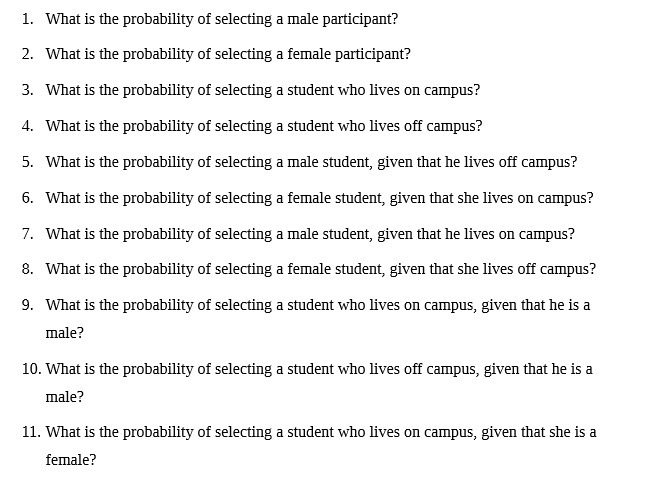
Task: Click the list number '3.'
Action: (x=27, y=90)
